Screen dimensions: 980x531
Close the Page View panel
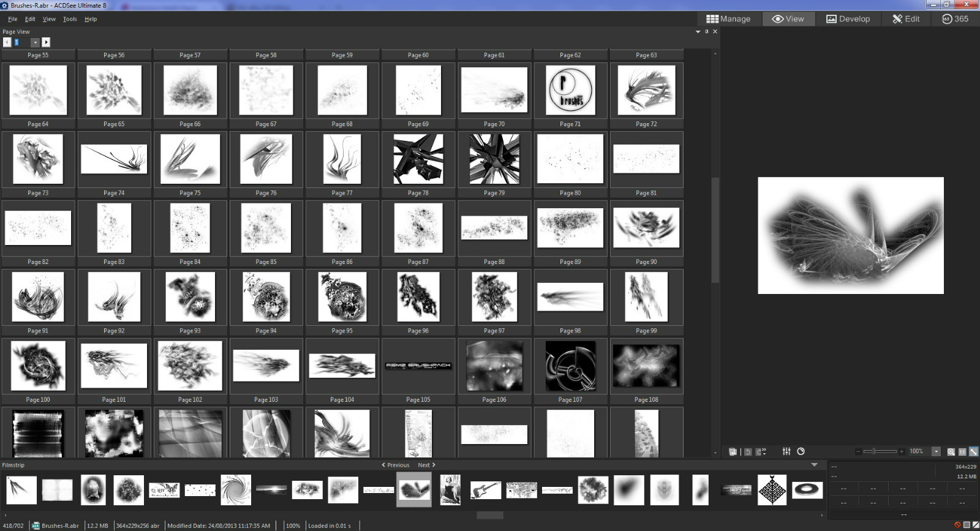[715, 32]
